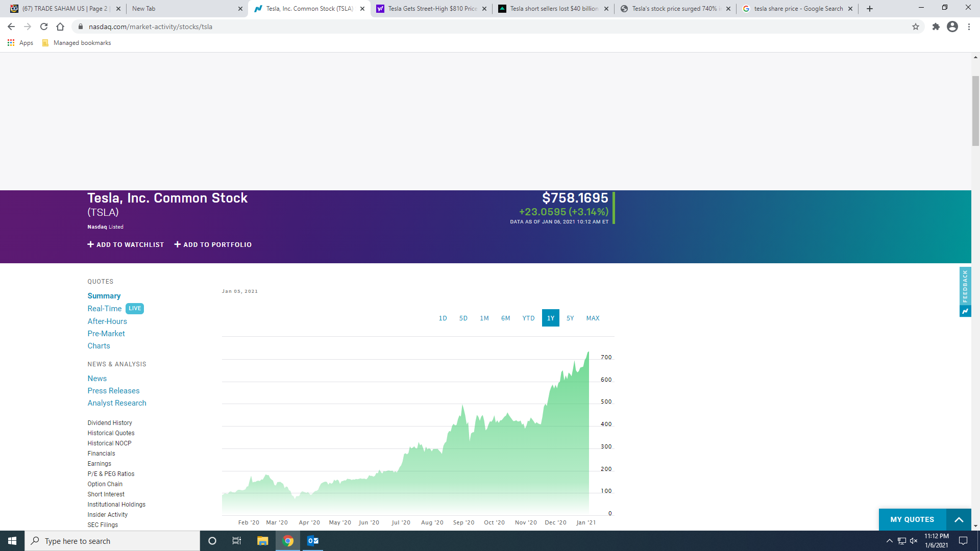Viewport: 980px width, 551px height.
Task: Open File Explorer on the taskbar
Action: coord(263,541)
